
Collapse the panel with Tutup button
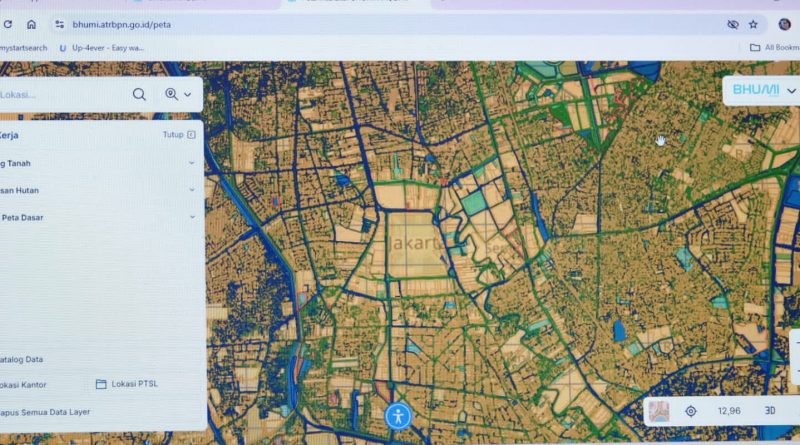tap(179, 135)
